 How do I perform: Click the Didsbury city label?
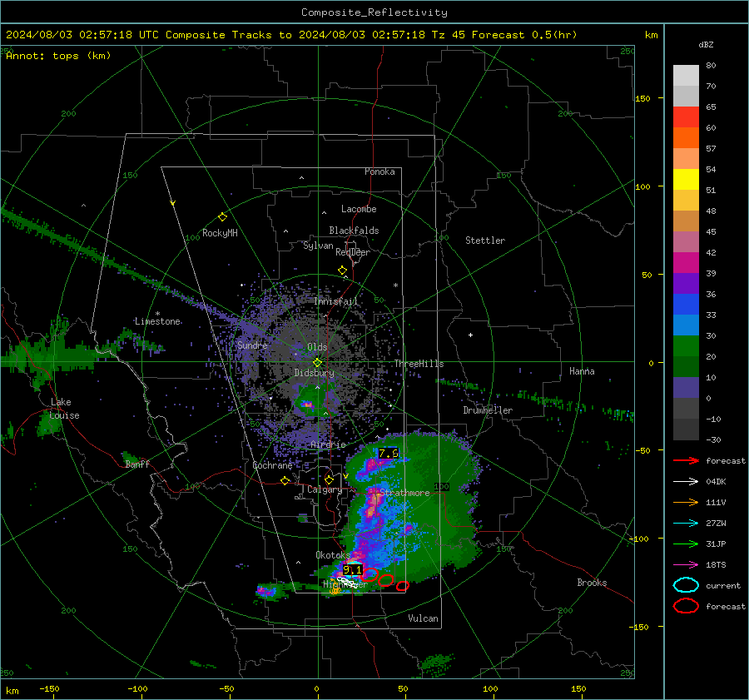point(314,373)
